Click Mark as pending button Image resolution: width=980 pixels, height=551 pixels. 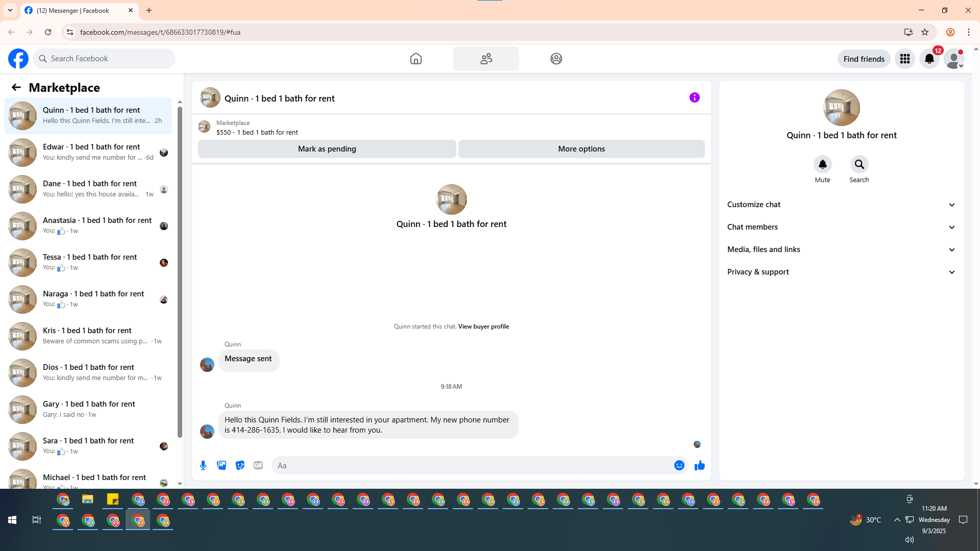327,149
